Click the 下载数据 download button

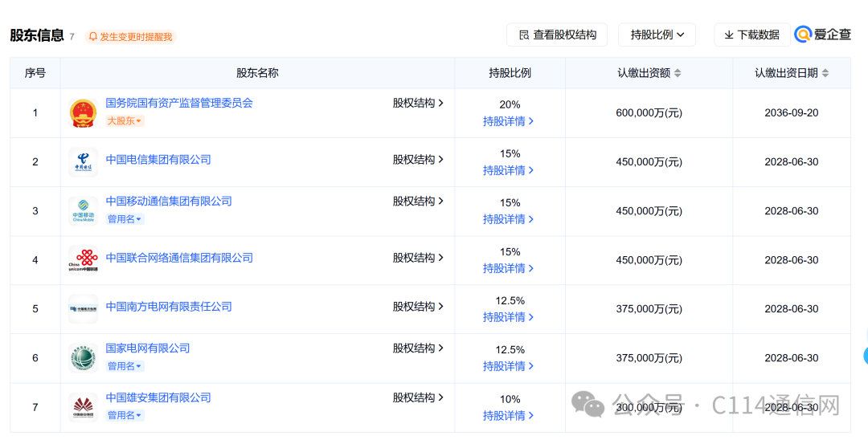click(x=752, y=35)
